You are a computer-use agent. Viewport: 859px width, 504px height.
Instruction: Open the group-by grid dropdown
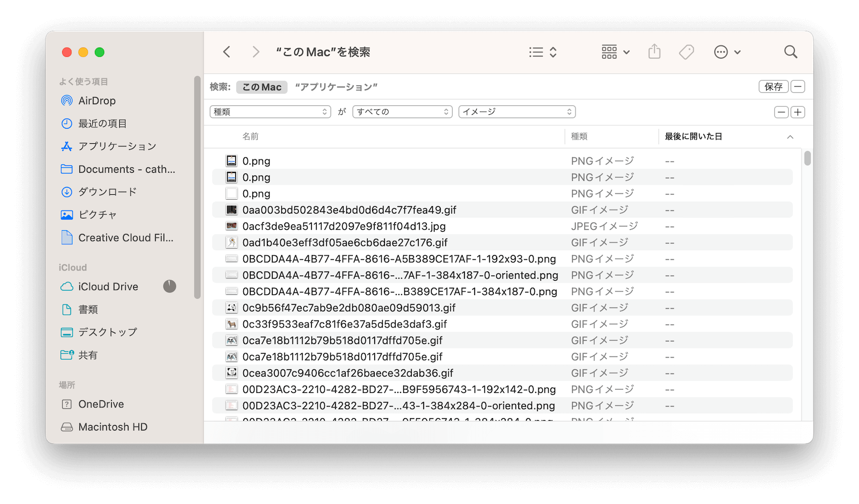615,52
